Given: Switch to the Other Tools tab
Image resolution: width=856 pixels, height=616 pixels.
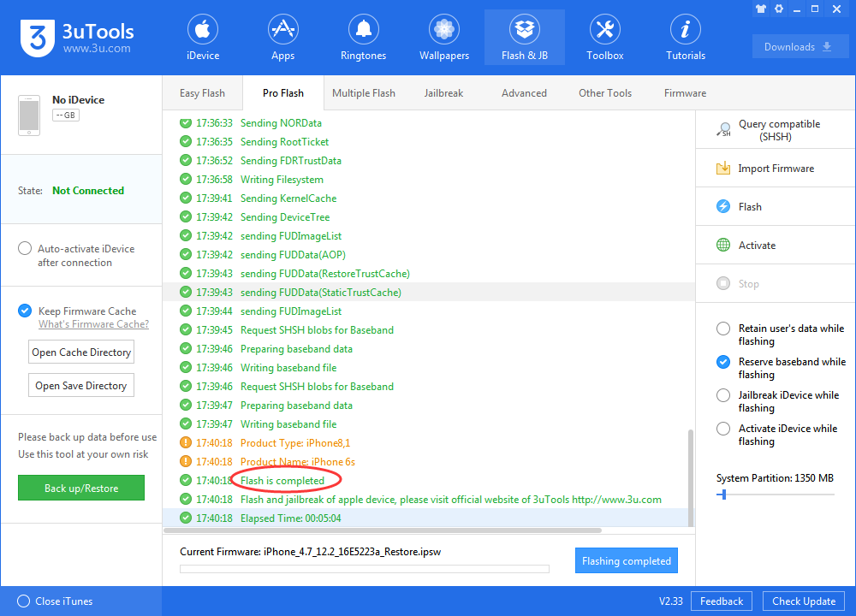Looking at the screenshot, I should click(605, 93).
